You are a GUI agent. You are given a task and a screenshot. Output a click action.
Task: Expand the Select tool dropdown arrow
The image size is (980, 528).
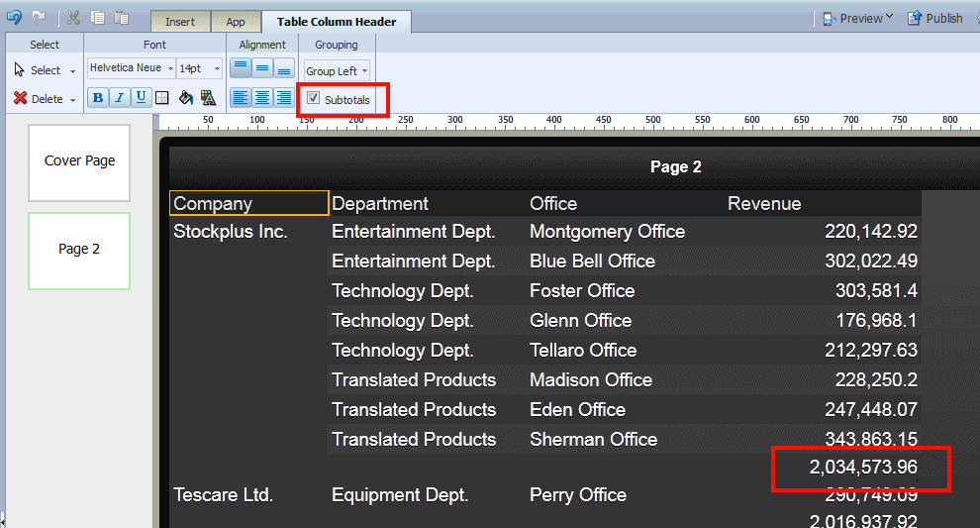(72, 71)
